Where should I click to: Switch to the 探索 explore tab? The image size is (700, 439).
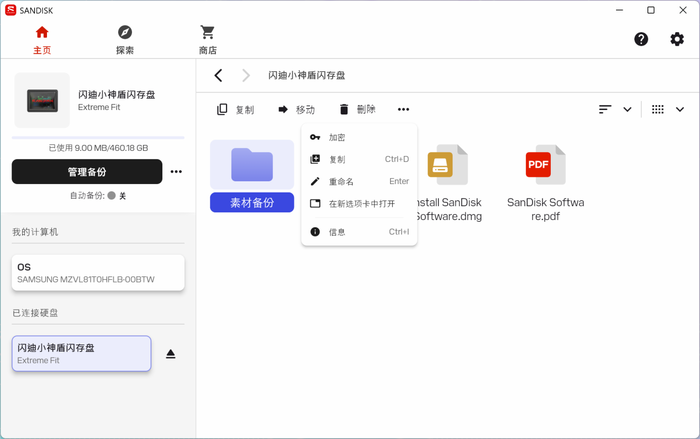[x=125, y=40]
